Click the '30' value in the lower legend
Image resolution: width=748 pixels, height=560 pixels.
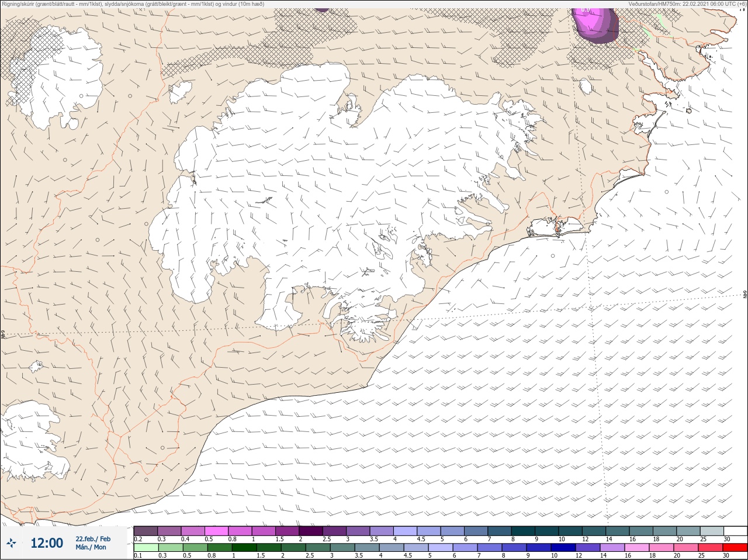pos(727,556)
